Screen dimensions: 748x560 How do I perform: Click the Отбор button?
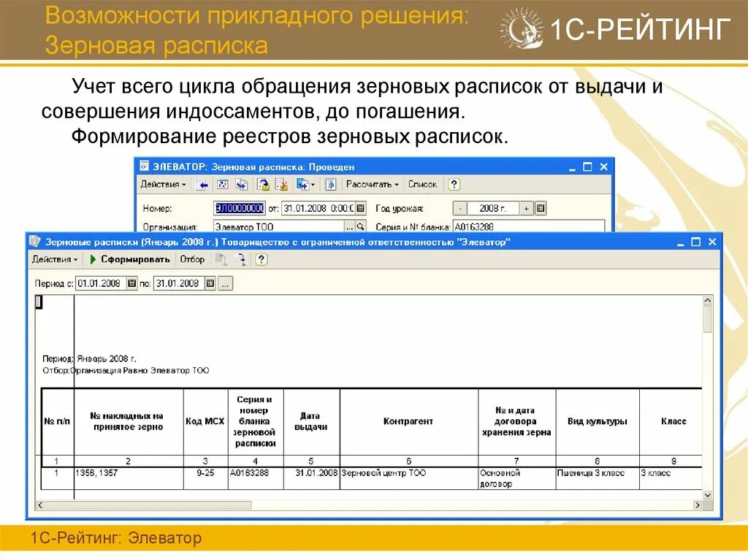pos(192,259)
